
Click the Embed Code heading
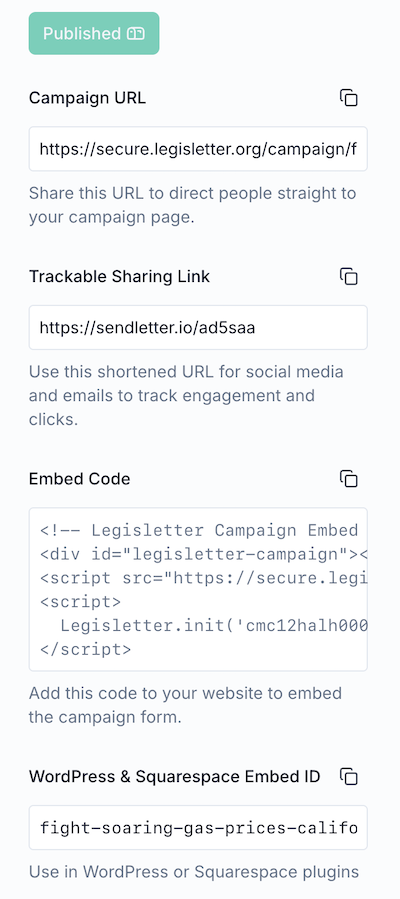coord(80,479)
